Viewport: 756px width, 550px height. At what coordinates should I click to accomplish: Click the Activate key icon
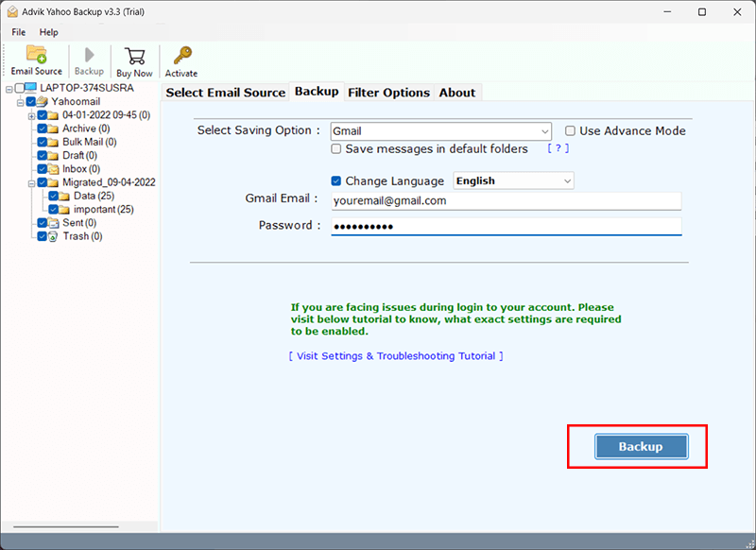(x=182, y=56)
